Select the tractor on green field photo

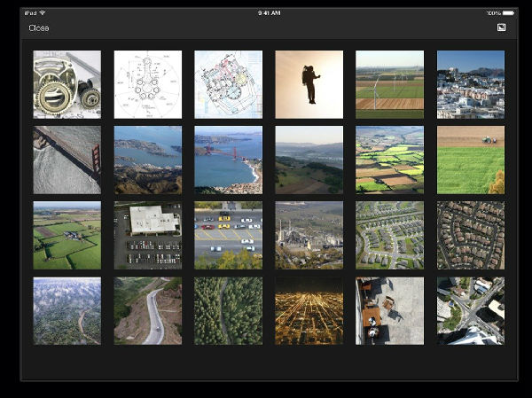[x=471, y=160]
